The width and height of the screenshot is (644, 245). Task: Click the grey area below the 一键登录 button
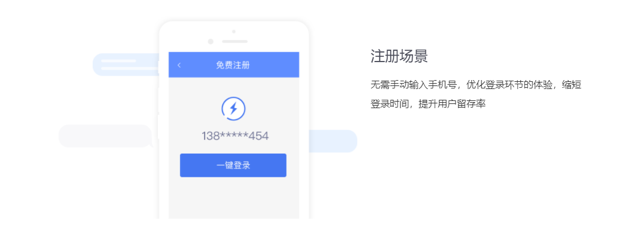[x=234, y=198]
